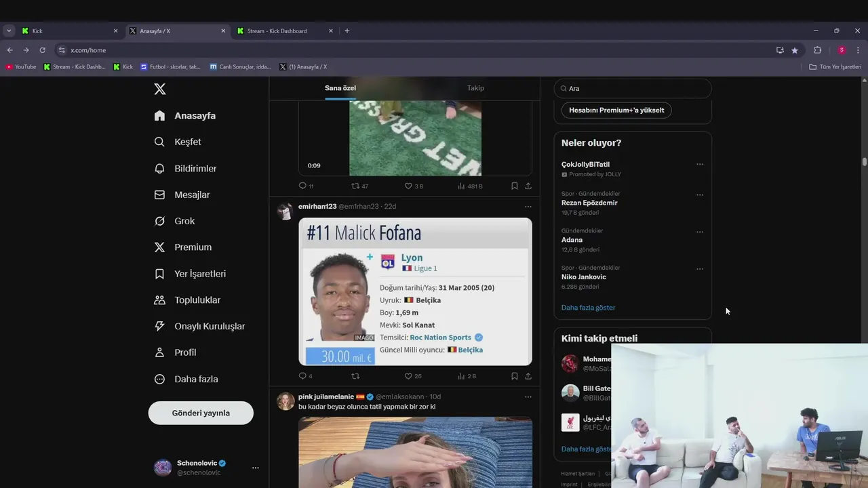Image resolution: width=868 pixels, height=488 pixels.
Task: Click the page vertical scrollbar
Action: coord(865,162)
